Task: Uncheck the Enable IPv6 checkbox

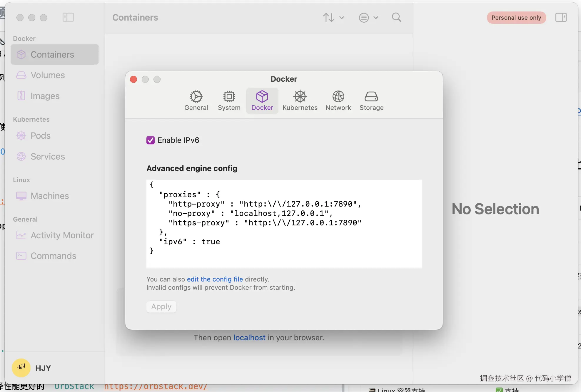Action: (151, 140)
